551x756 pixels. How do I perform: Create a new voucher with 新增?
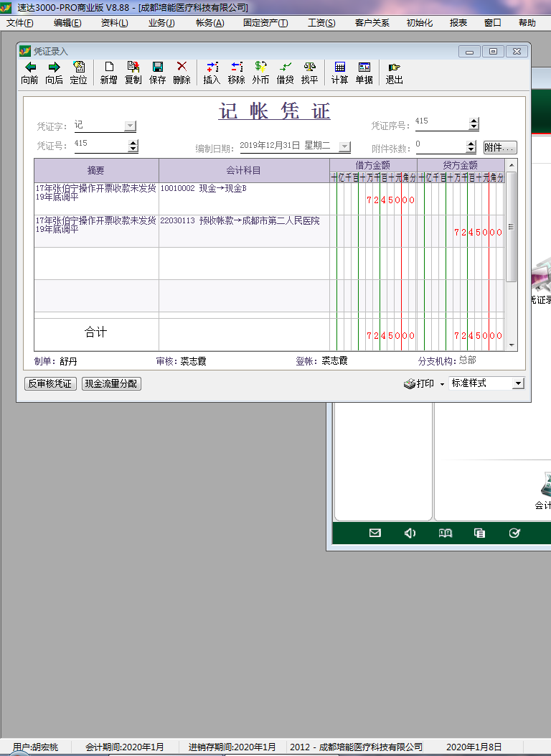click(x=109, y=73)
